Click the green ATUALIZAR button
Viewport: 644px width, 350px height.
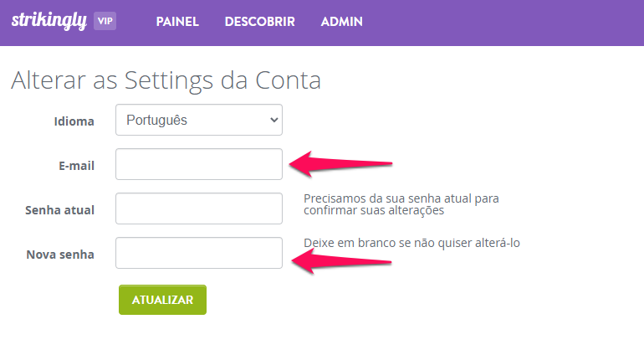[162, 300]
